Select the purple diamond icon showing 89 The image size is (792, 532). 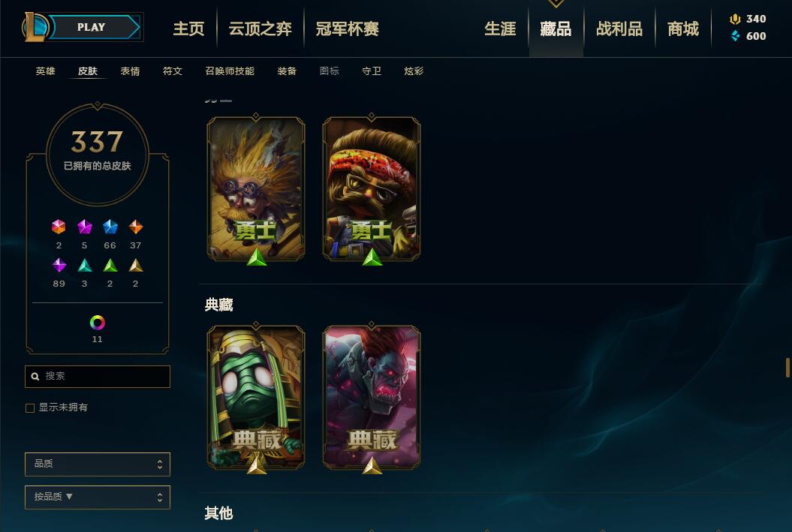click(59, 265)
